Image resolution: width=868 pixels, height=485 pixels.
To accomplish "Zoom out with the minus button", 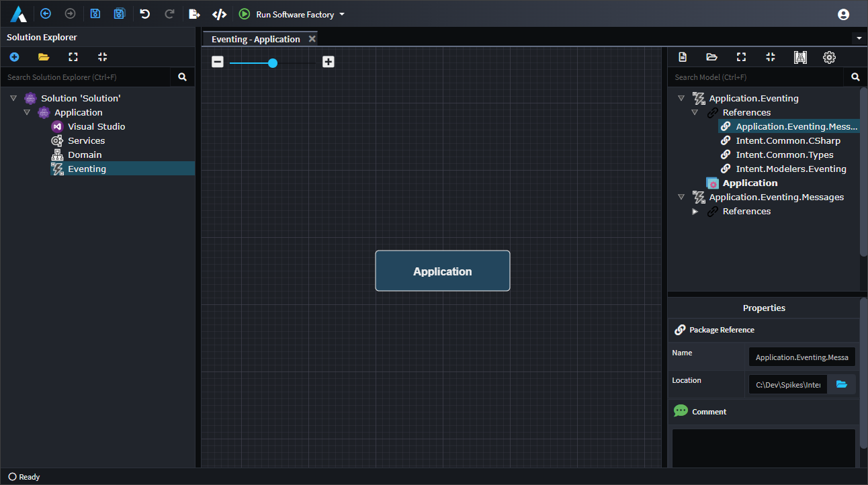I will (217, 62).
